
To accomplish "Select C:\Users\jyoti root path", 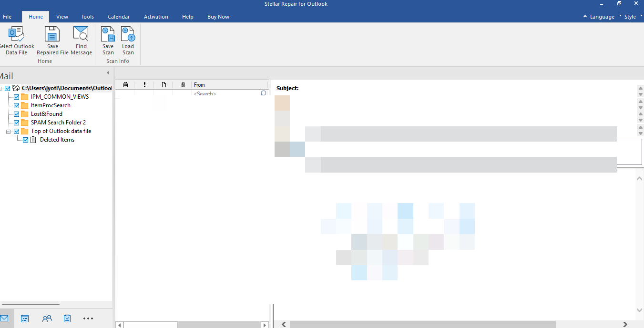I will coord(67,88).
